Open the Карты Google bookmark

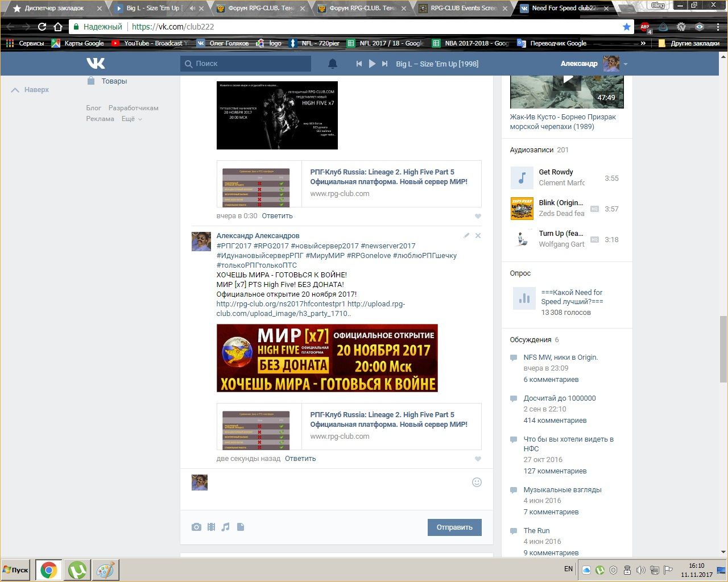point(78,43)
